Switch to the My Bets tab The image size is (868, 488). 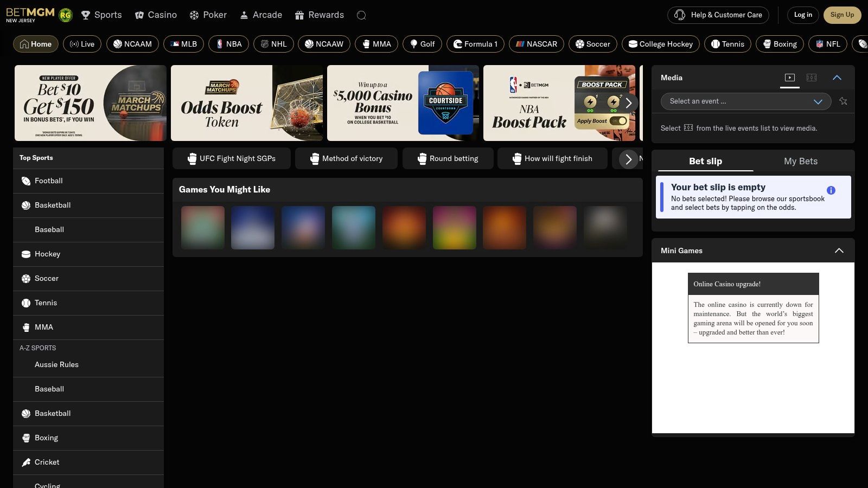pyautogui.click(x=800, y=161)
